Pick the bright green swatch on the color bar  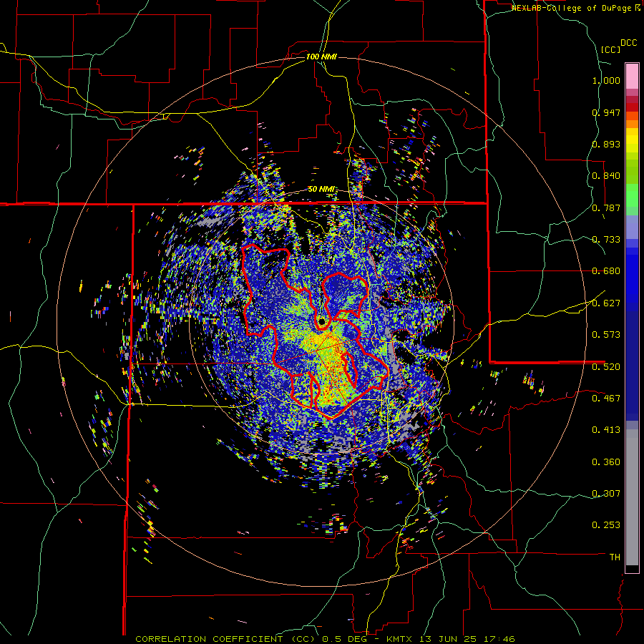tap(632, 195)
